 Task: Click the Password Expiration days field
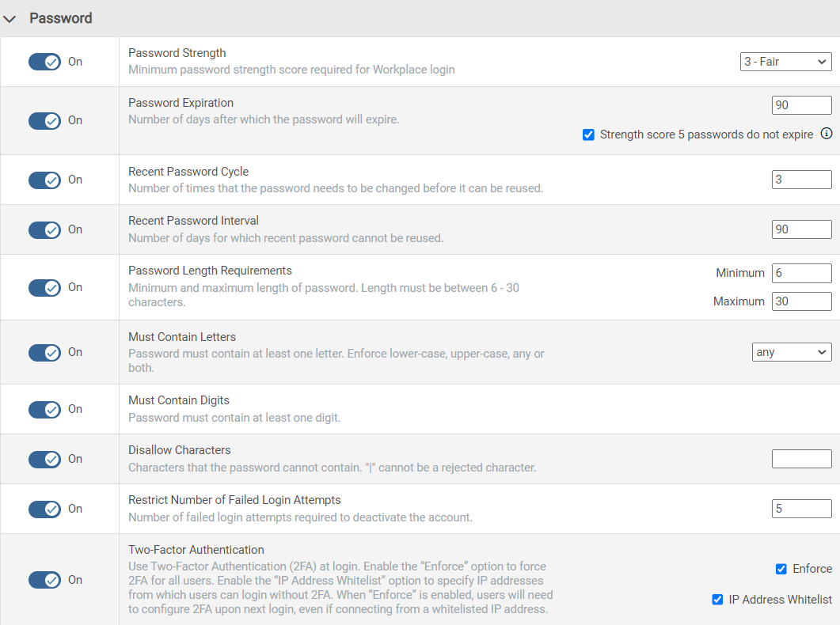(x=801, y=105)
